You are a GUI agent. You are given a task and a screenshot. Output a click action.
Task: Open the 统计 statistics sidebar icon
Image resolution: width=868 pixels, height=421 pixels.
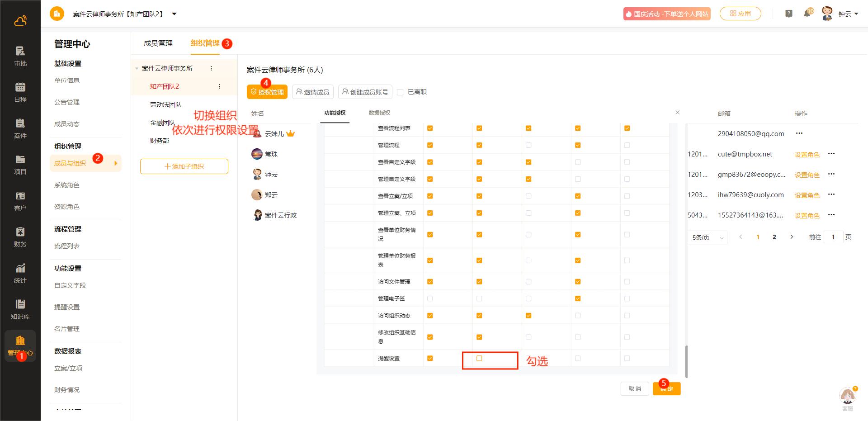point(20,273)
